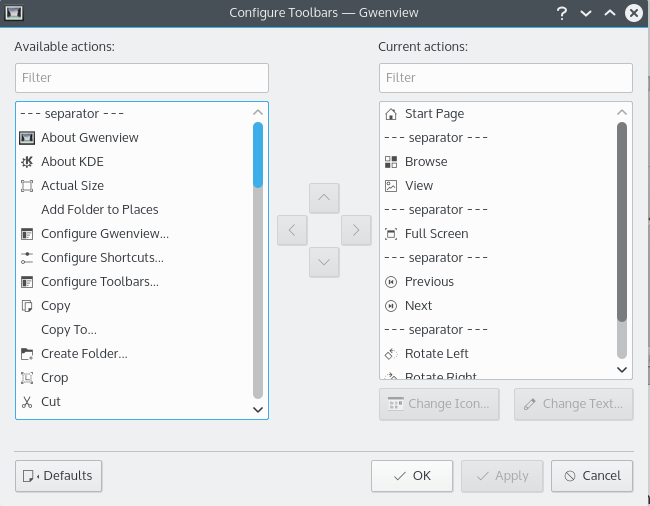The width and height of the screenshot is (650, 506).
Task: Click the About Gwenview icon in available actions
Action: (x=27, y=138)
